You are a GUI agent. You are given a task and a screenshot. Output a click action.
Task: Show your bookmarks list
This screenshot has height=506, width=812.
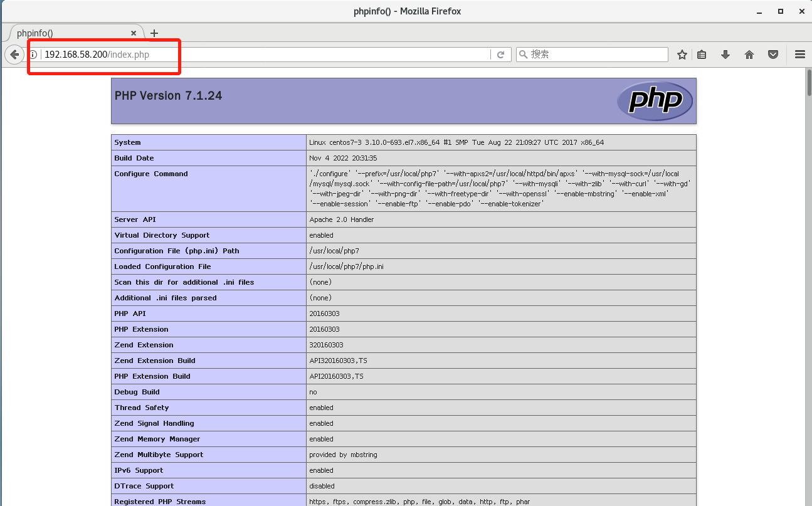(x=702, y=55)
